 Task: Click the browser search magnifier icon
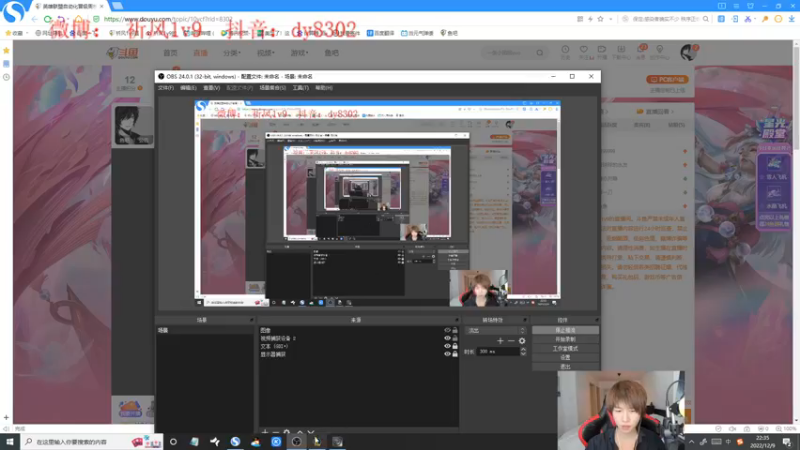706,19
